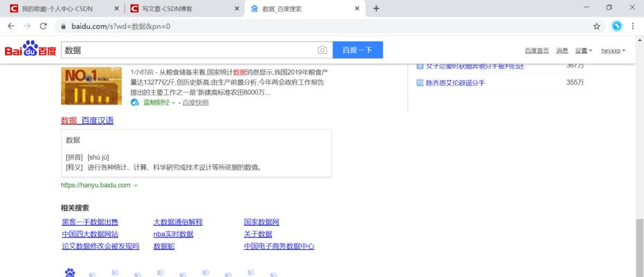Close the 我的收藏-个人中心-CSDN tab
This screenshot has height=277, width=644.
click(x=116, y=8)
